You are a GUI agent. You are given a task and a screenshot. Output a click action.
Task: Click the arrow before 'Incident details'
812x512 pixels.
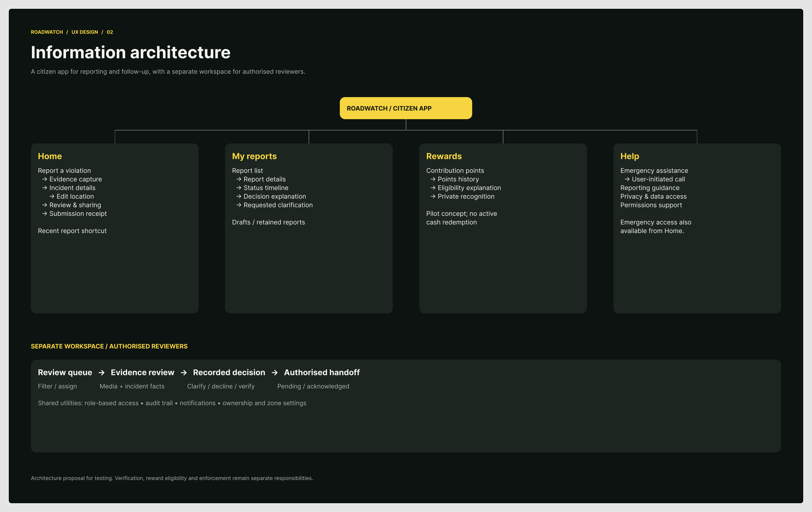click(45, 188)
